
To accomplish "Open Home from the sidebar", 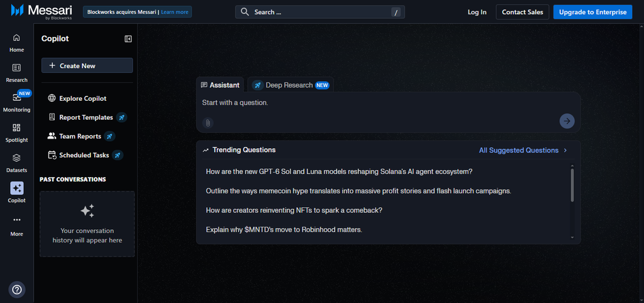I will point(16,43).
